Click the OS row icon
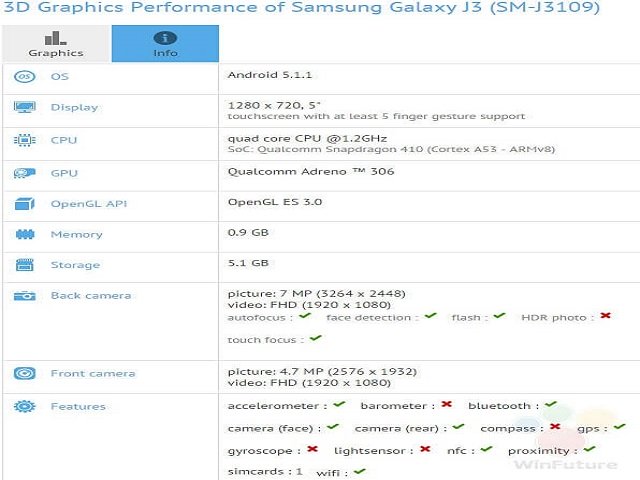 click(x=25, y=77)
